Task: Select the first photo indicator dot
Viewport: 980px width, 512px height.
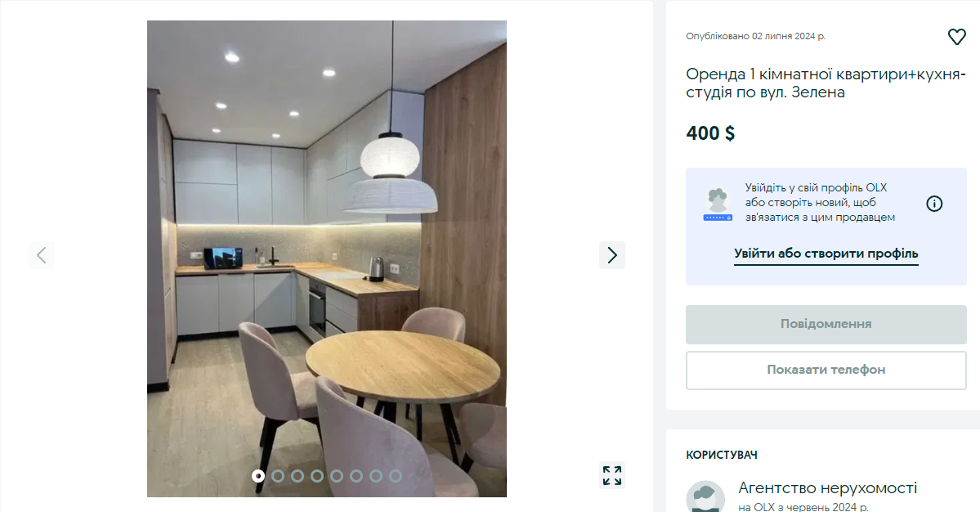Action: tap(258, 476)
